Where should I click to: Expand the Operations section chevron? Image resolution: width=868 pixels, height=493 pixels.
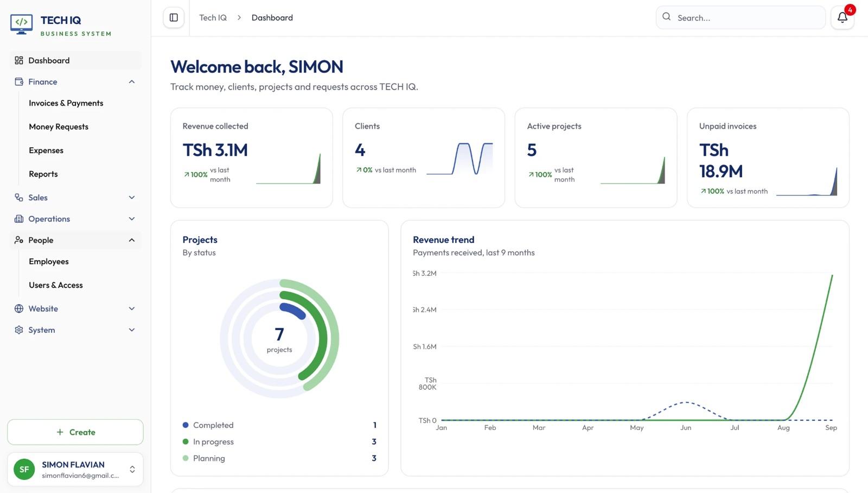[132, 219]
